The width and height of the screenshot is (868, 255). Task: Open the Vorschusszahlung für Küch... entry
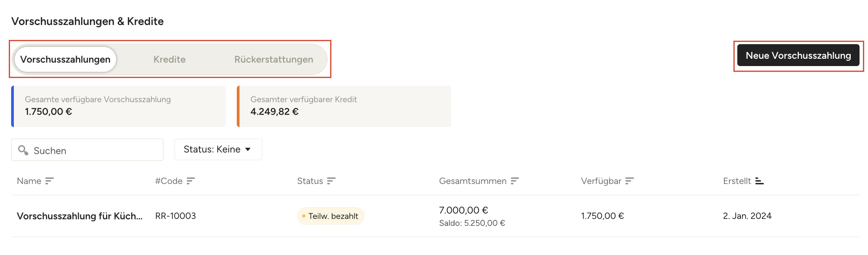click(x=80, y=216)
